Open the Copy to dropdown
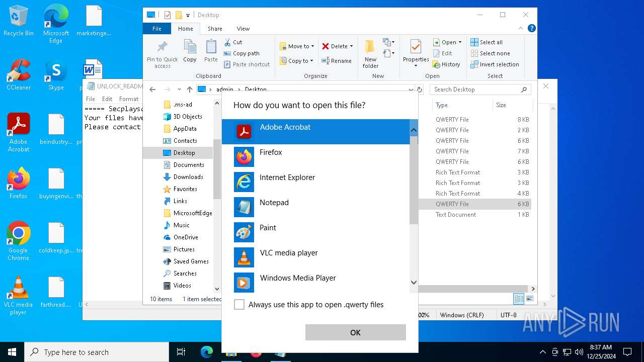 tap(296, 61)
